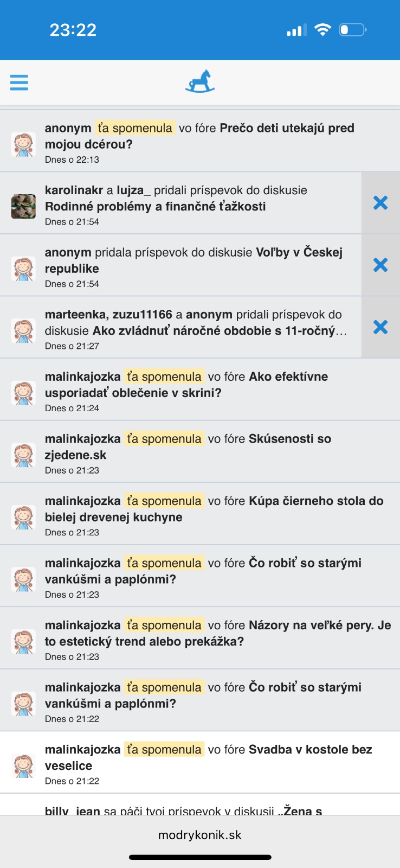Tap the modrykonik.sk address bar
This screenshot has height=868, width=400.
click(x=200, y=835)
